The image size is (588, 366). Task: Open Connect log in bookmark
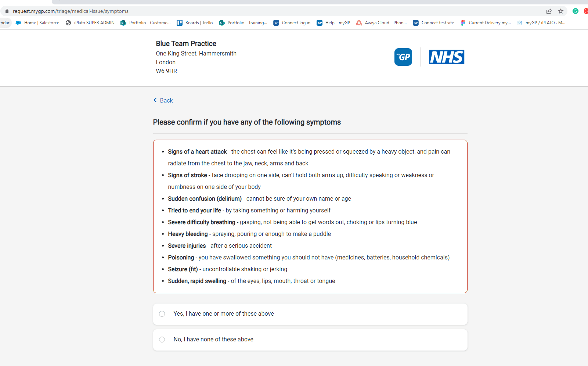292,23
